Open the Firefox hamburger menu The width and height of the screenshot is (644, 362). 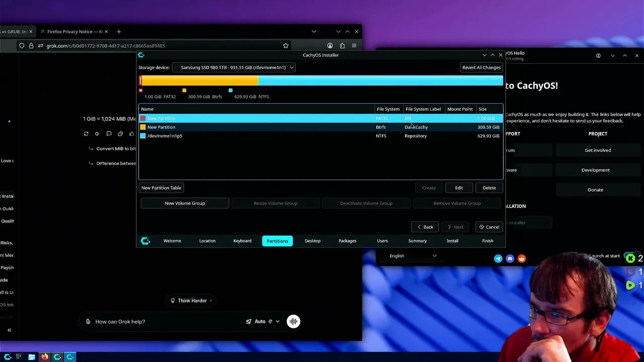(x=354, y=46)
